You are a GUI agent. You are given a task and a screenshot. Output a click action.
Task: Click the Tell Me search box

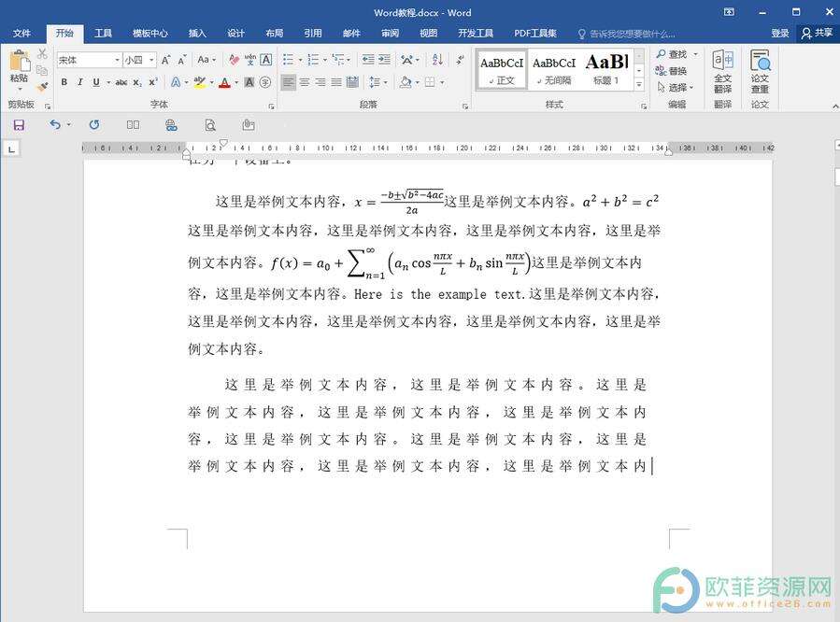tap(627, 34)
